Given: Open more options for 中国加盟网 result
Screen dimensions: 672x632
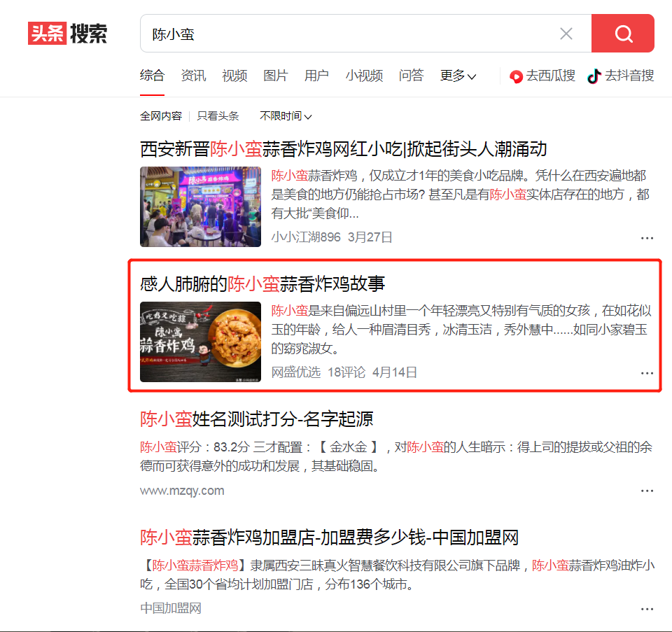Looking at the screenshot, I should pos(647,609).
